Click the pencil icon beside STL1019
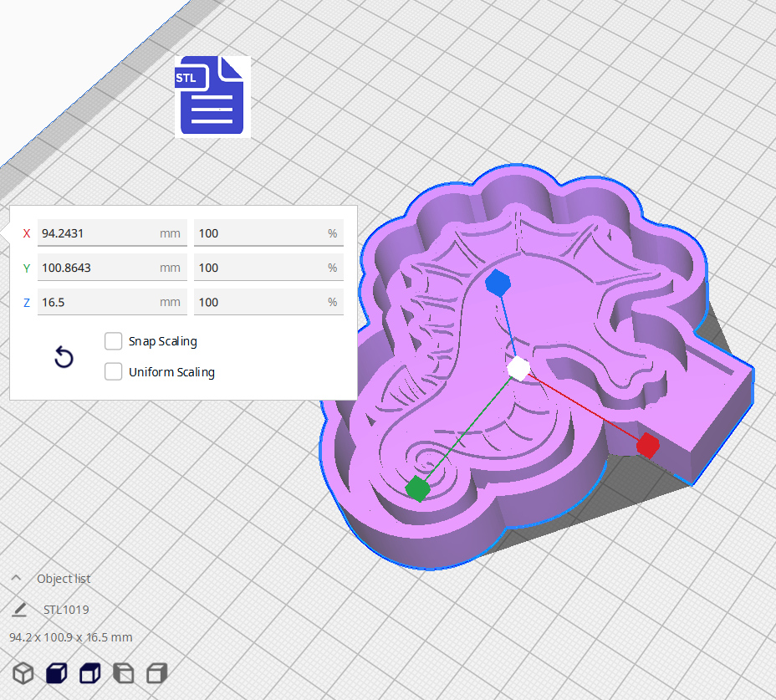Screen dimensions: 776x700 click(18, 610)
